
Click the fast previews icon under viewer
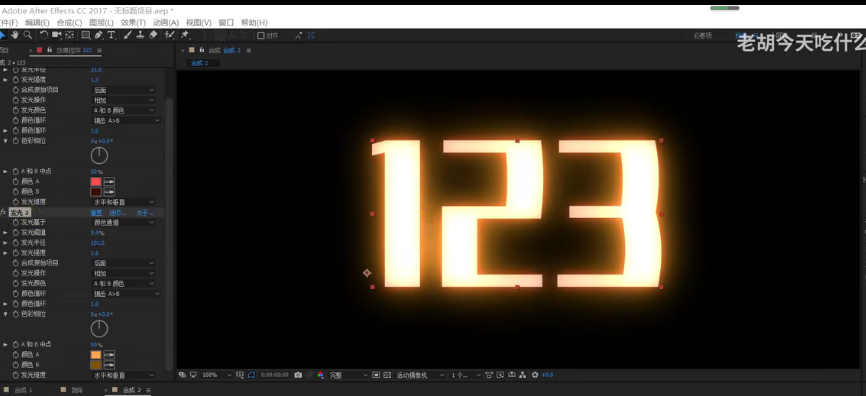click(x=500, y=375)
